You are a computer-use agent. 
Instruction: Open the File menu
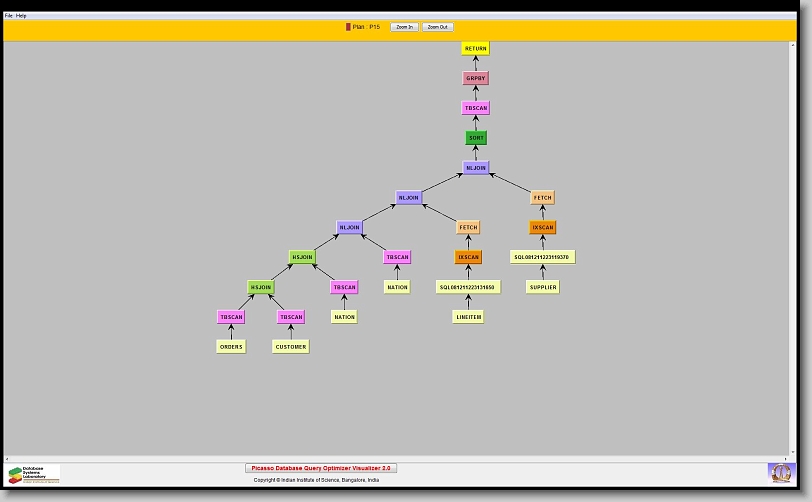coord(9,16)
